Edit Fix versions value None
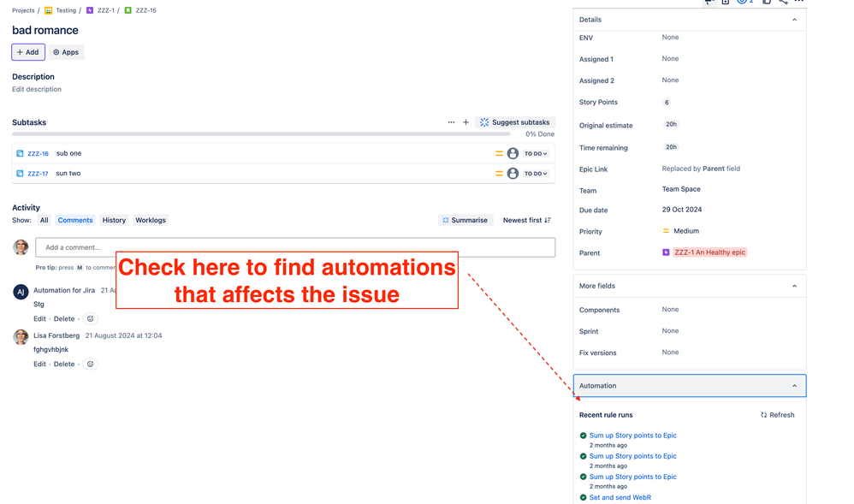Image resolution: width=854 pixels, height=504 pixels. pyautogui.click(x=671, y=353)
